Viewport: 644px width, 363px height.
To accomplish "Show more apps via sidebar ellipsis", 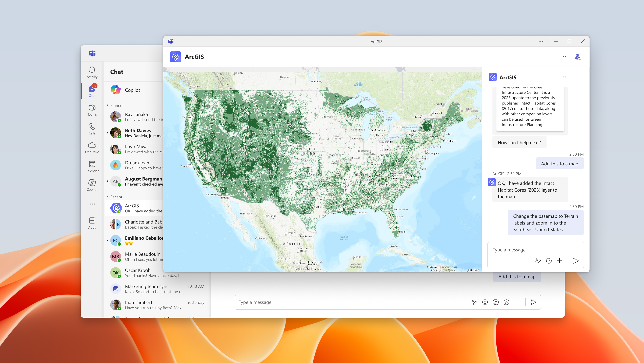I will pos(92,204).
